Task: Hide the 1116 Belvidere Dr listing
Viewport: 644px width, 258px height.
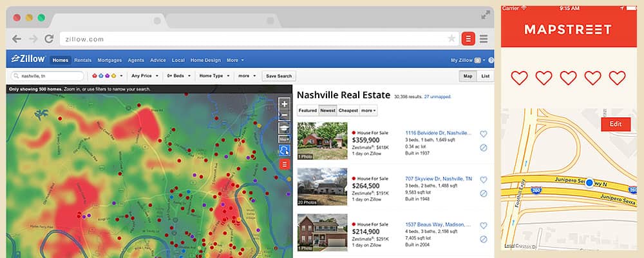Action: point(484,148)
